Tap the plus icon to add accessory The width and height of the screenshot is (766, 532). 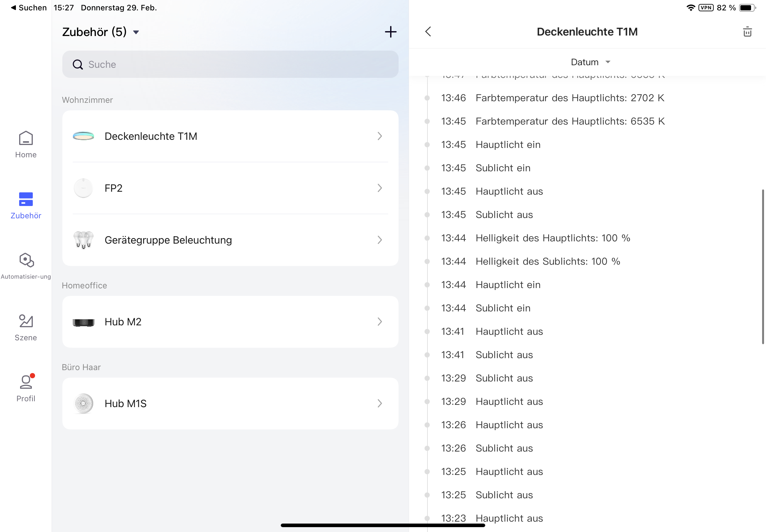[390, 32]
